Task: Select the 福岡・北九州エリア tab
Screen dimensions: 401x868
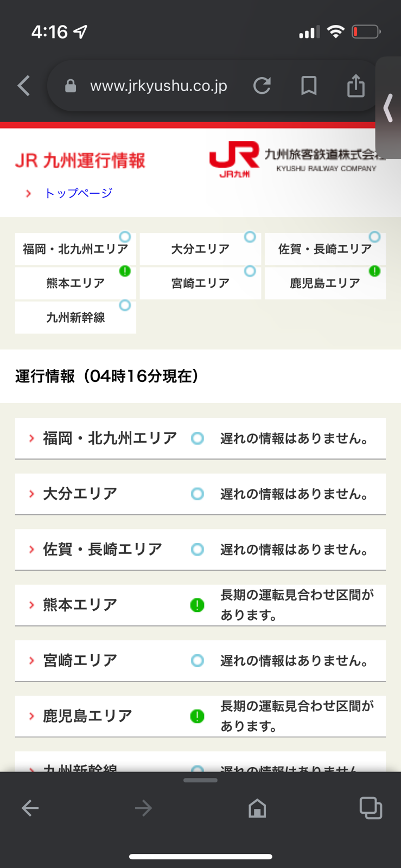Action: pos(75,249)
